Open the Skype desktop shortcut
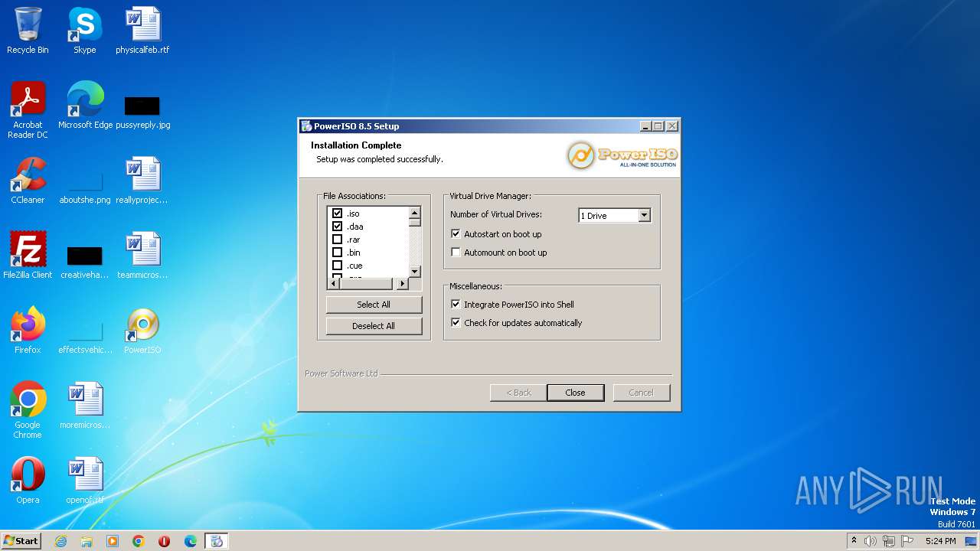The width and height of the screenshot is (980, 551). pyautogui.click(x=84, y=31)
